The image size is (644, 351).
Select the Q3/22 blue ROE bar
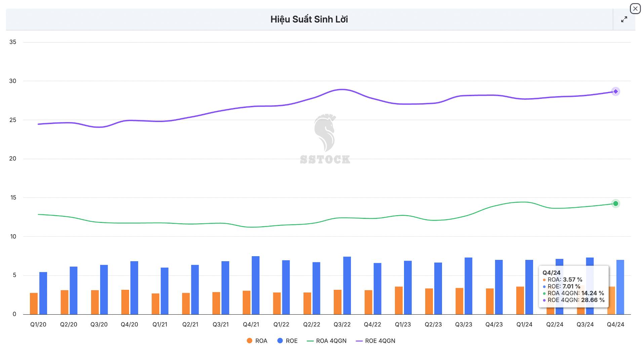pyautogui.click(x=347, y=285)
